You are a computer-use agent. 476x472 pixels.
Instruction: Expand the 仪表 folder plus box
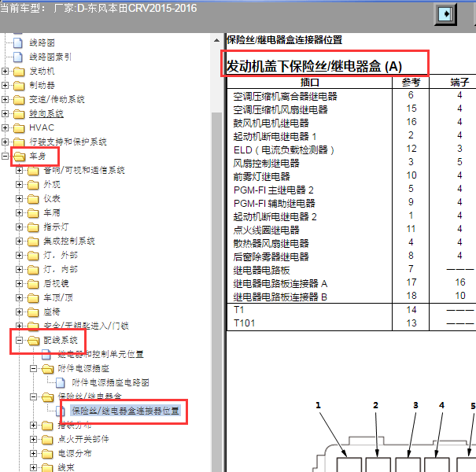tap(19, 198)
